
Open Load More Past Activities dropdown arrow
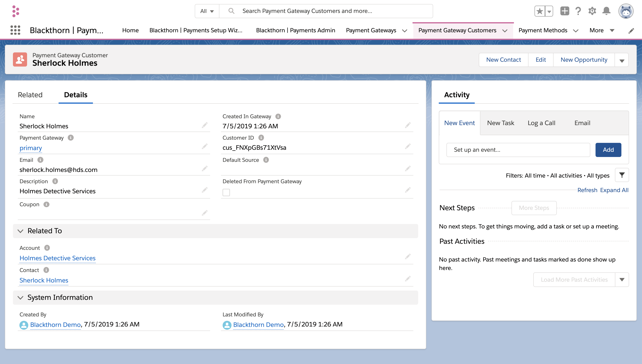pos(622,279)
